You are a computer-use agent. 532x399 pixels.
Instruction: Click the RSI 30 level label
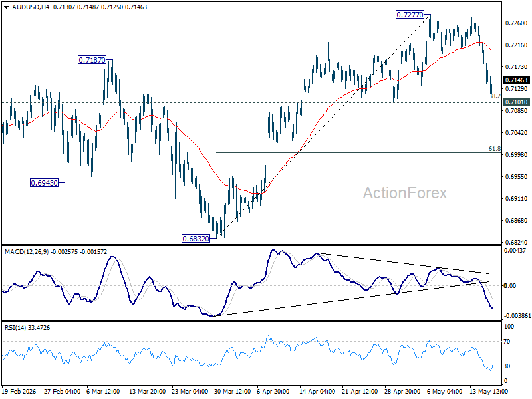(507, 366)
